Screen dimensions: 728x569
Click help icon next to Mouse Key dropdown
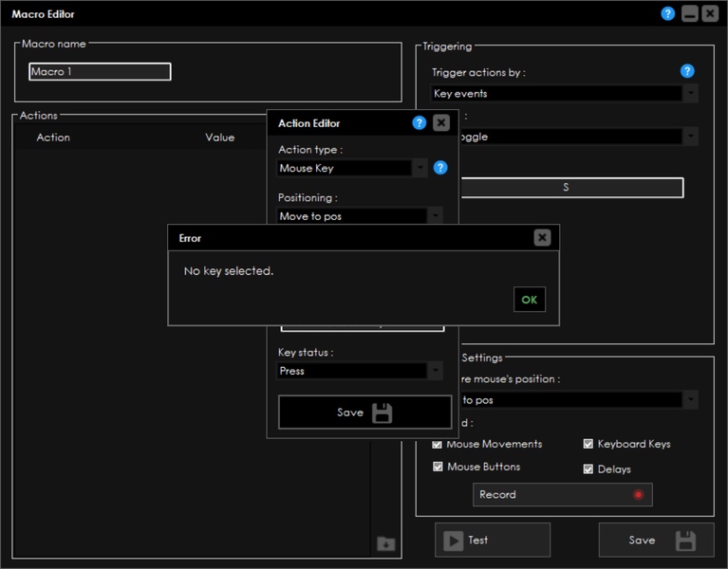[x=440, y=168]
